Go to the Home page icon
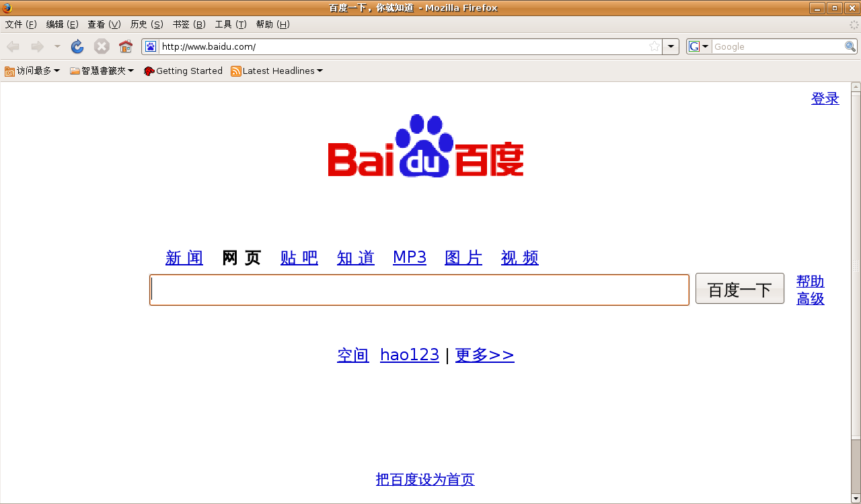 click(x=126, y=46)
